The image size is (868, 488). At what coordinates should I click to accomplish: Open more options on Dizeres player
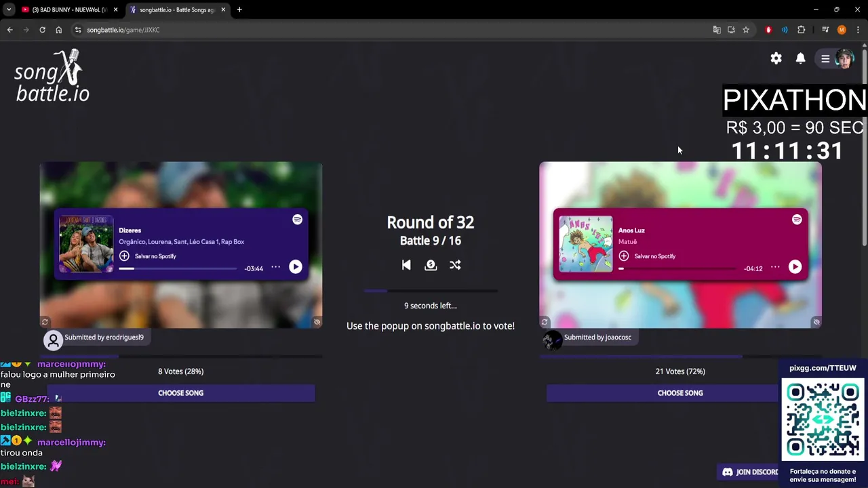coord(275,267)
